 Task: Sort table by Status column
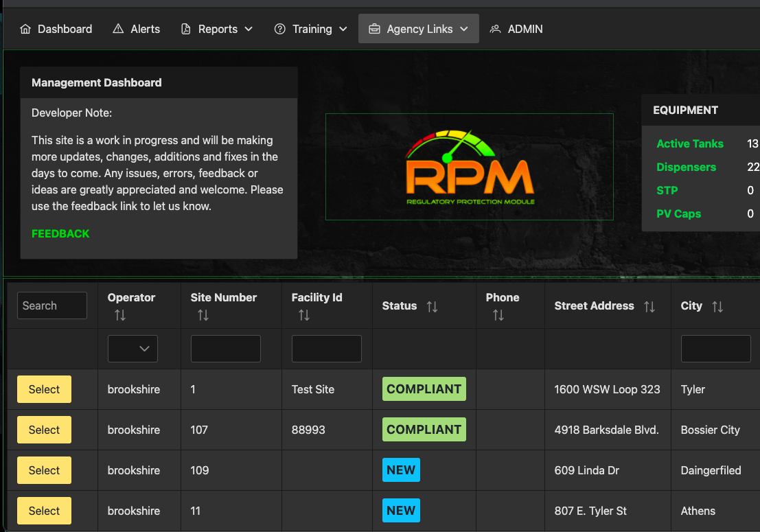click(x=432, y=307)
